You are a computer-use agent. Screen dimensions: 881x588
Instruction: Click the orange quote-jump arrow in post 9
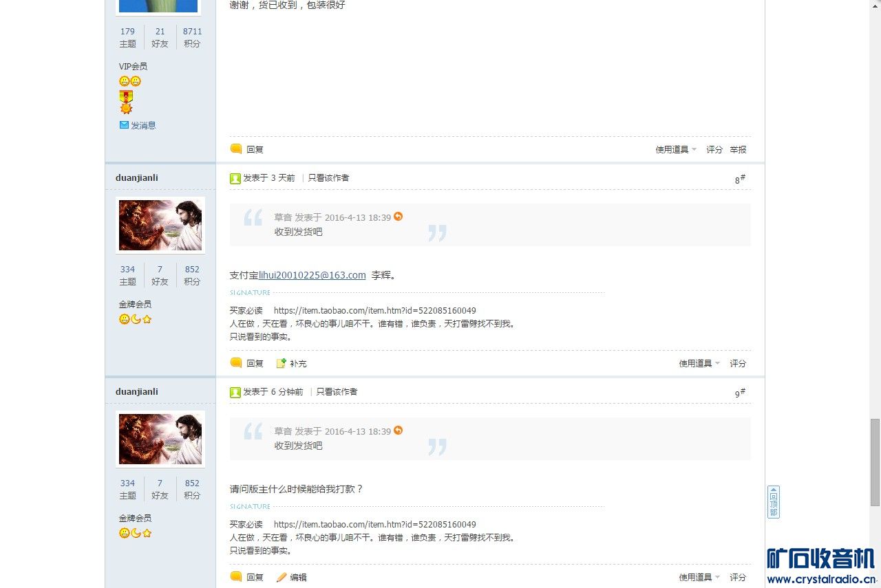click(398, 431)
